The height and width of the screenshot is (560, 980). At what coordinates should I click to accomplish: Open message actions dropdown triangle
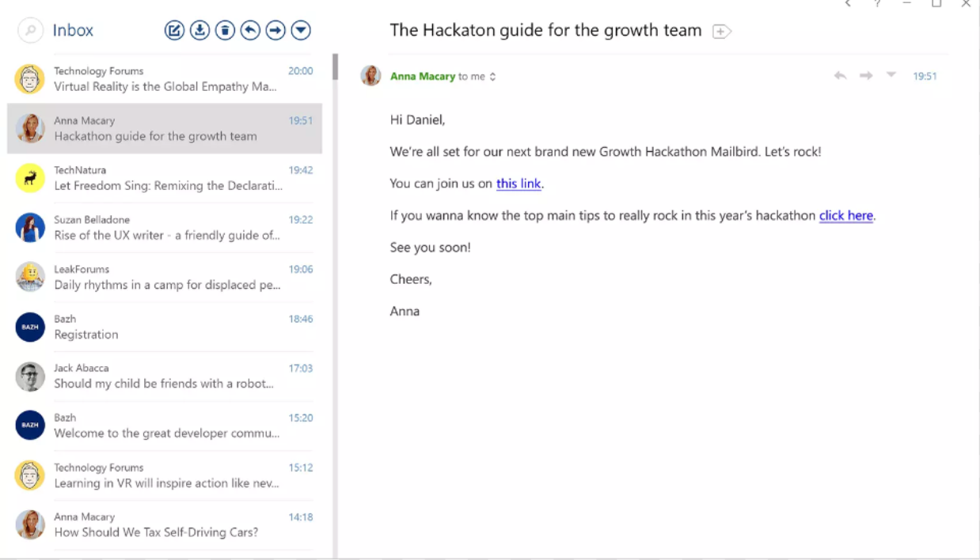click(x=891, y=75)
